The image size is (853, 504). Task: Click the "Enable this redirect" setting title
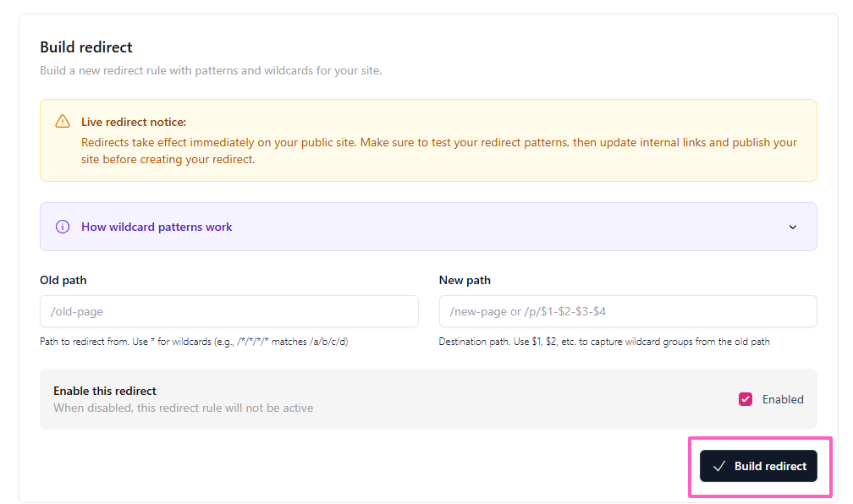[105, 391]
